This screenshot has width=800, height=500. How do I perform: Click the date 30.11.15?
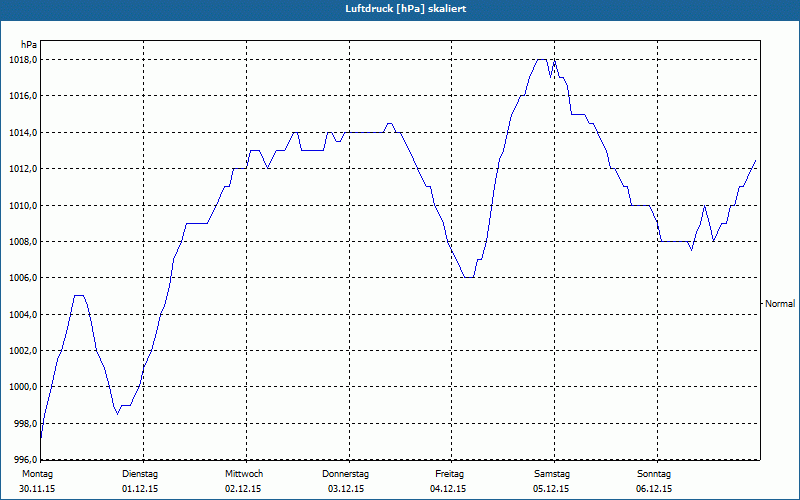(x=37, y=489)
